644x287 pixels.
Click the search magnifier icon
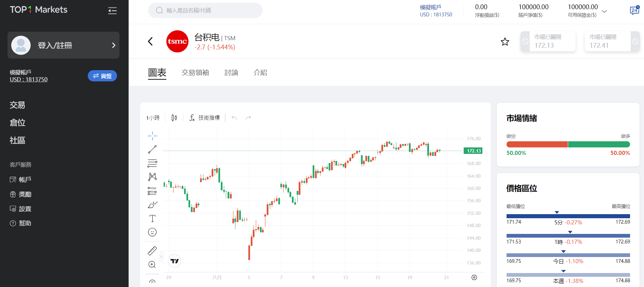pyautogui.click(x=159, y=11)
